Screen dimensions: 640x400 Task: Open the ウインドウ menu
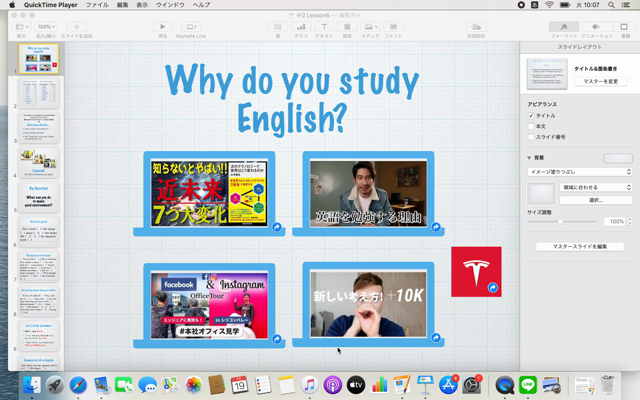click(170, 5)
